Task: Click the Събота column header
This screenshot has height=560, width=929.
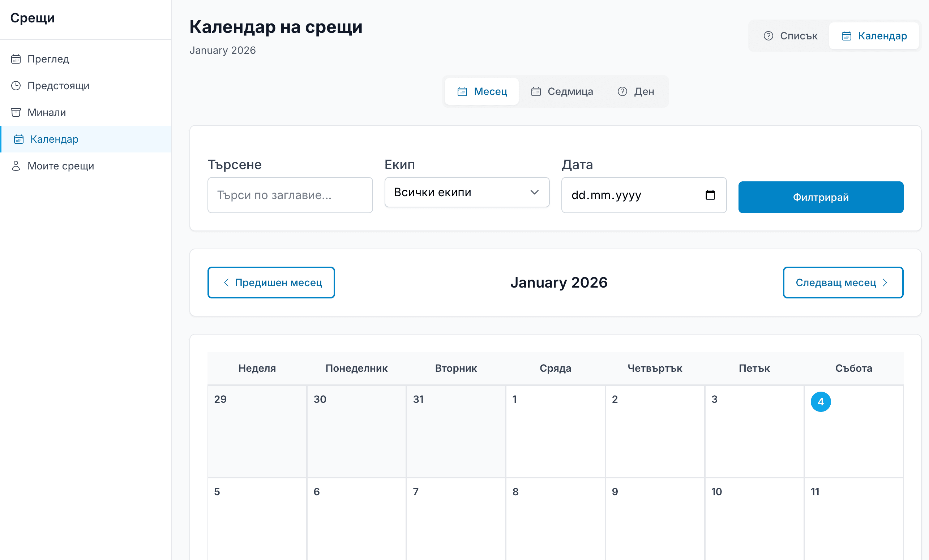Action: click(x=854, y=368)
